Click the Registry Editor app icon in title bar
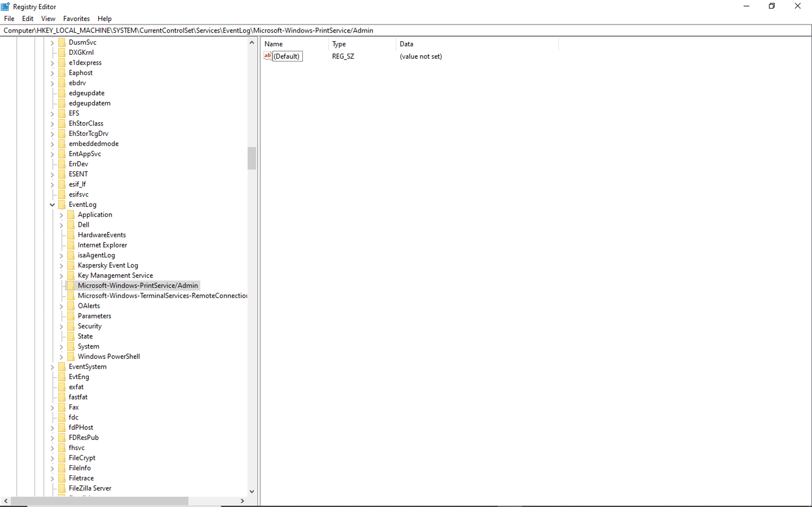This screenshot has width=812, height=507. [x=5, y=6]
